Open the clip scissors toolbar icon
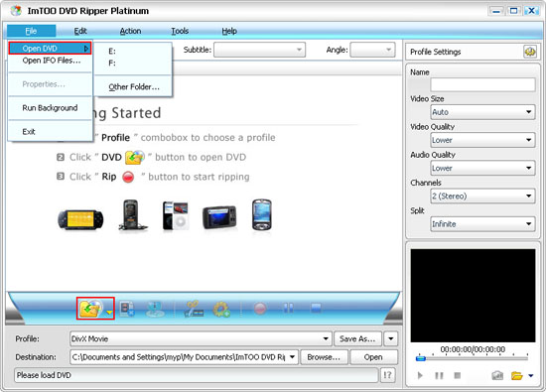The height and width of the screenshot is (392, 546). point(194,309)
